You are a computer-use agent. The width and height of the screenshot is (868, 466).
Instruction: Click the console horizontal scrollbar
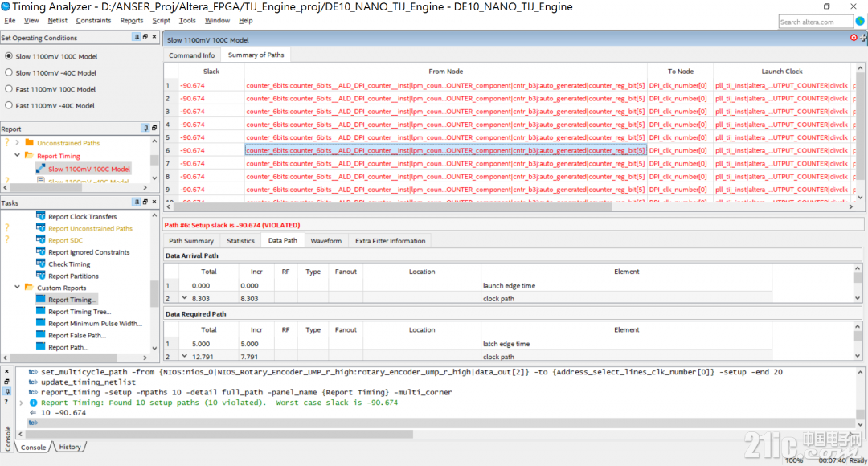[220, 434]
